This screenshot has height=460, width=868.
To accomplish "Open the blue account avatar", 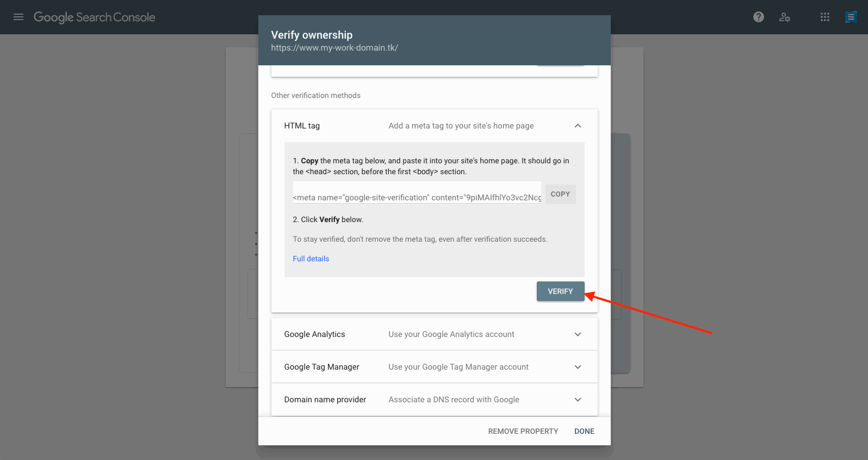I will 851,17.
